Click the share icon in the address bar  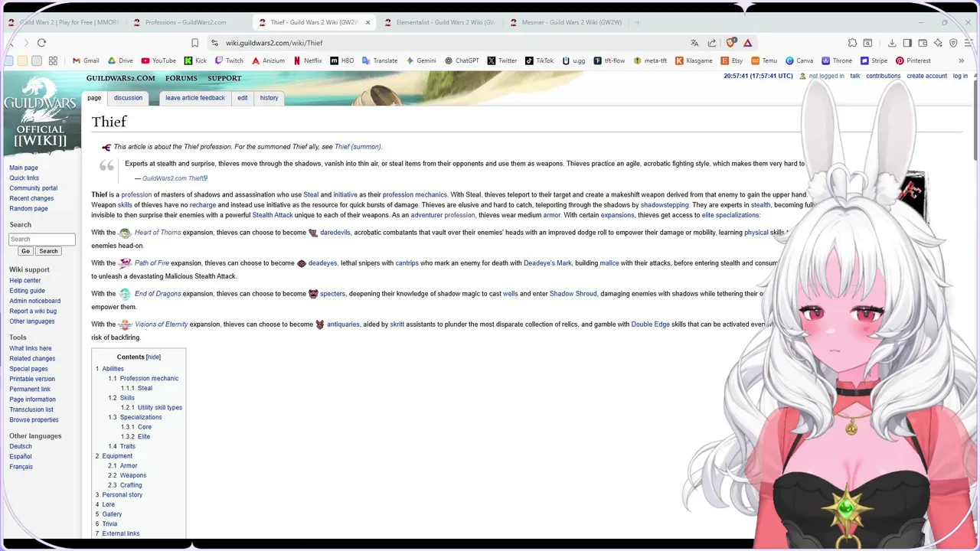point(712,43)
